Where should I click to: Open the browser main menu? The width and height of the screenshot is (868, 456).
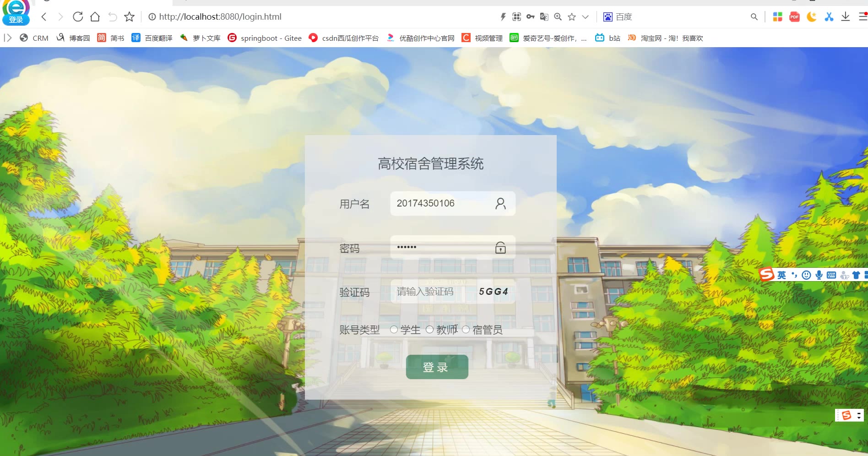(x=863, y=17)
